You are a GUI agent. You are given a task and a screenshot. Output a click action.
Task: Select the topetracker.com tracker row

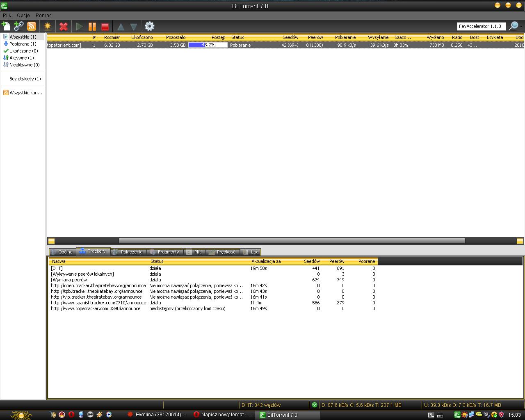[213, 308]
